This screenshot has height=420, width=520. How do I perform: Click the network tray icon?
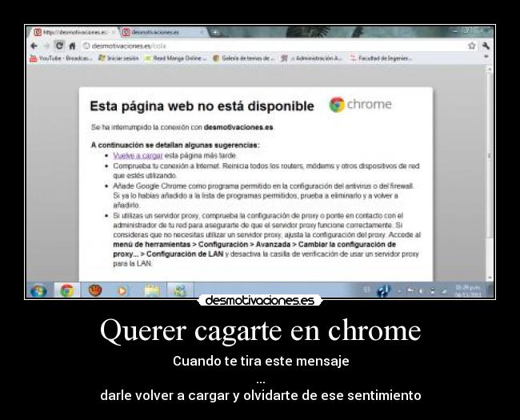point(443,291)
